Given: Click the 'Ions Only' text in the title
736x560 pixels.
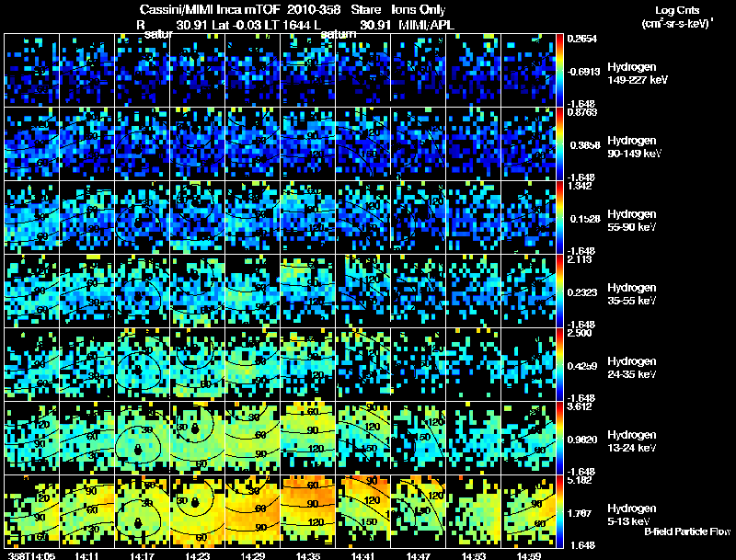Looking at the screenshot, I should pyautogui.click(x=419, y=9).
